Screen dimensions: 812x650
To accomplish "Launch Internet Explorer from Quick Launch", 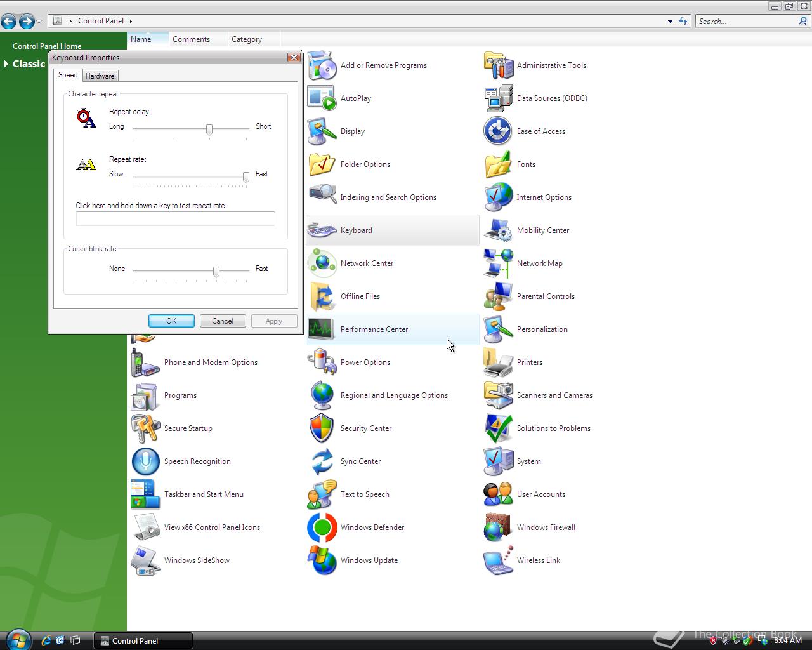I will tap(46, 640).
